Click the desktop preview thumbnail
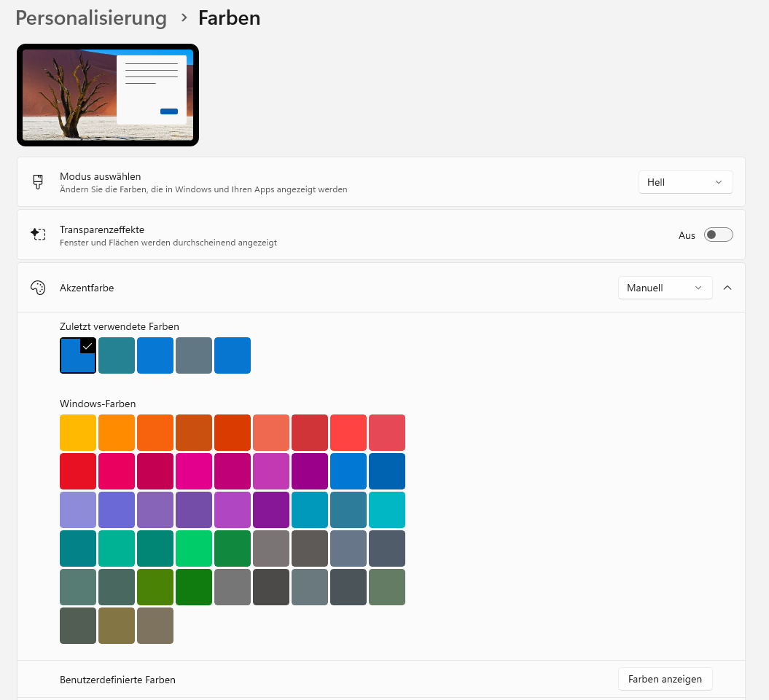The width and height of the screenshot is (769, 700). pyautogui.click(x=108, y=95)
